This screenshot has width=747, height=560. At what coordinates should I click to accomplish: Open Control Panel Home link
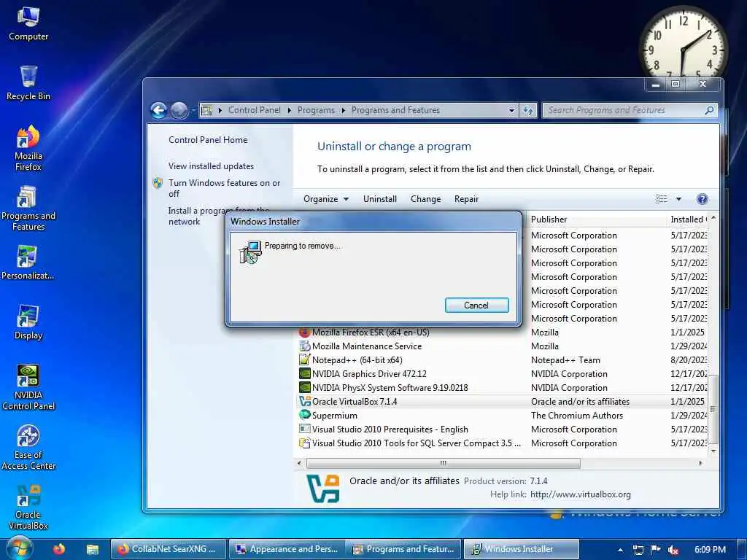208,140
